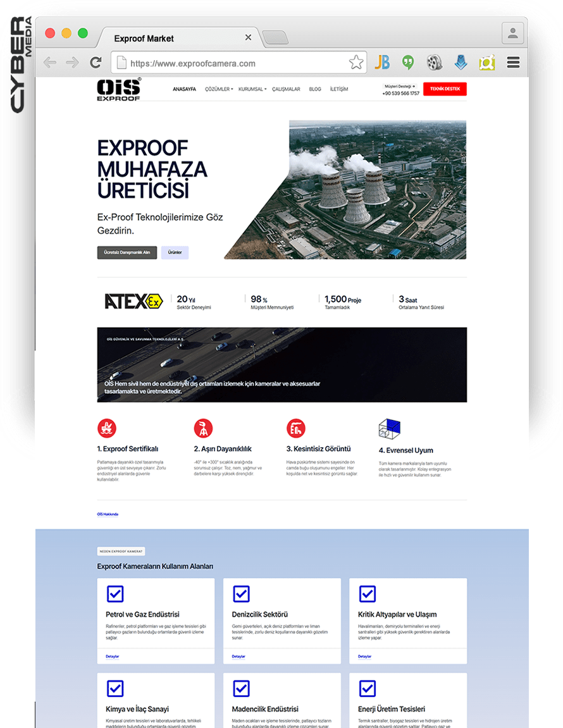Toggle the Kritik Altyapılar ve Ulaşım checkbox
This screenshot has width=563, height=728.
[x=367, y=594]
